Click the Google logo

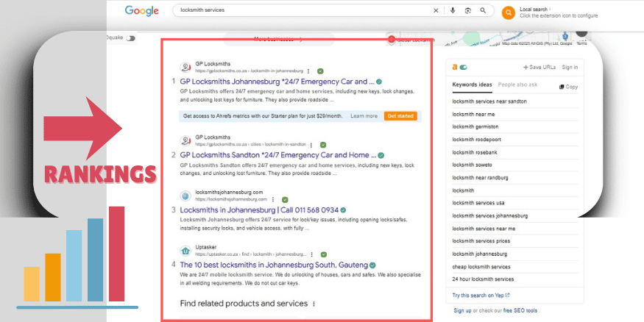(x=142, y=11)
